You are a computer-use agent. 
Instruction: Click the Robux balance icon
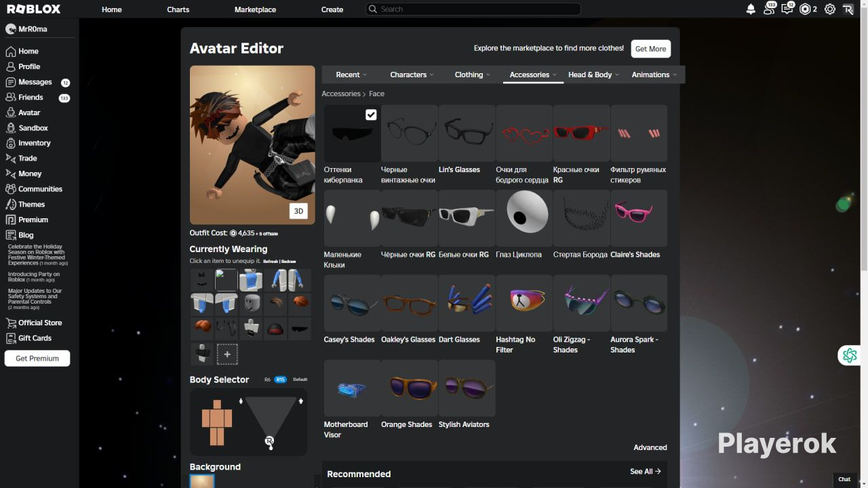tap(805, 9)
